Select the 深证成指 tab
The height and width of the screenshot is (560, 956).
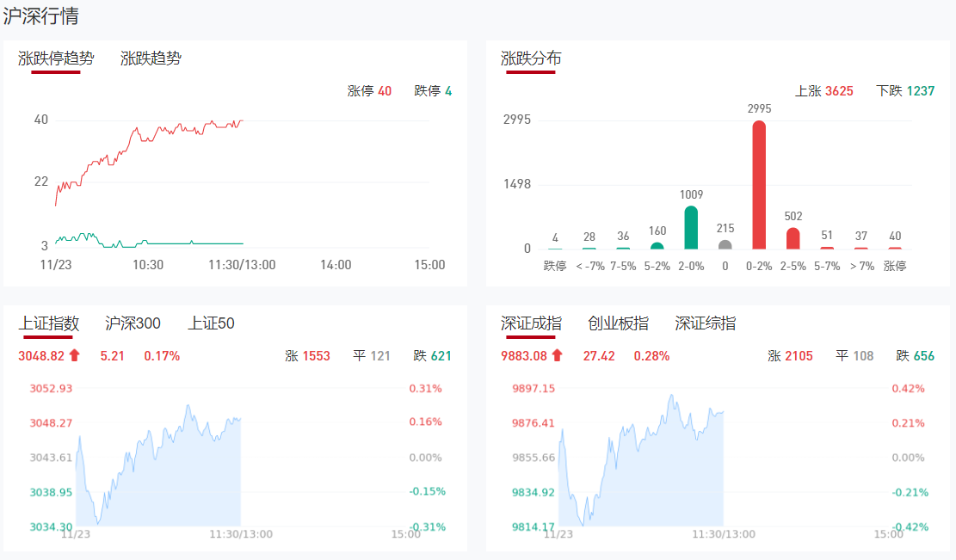pos(531,323)
